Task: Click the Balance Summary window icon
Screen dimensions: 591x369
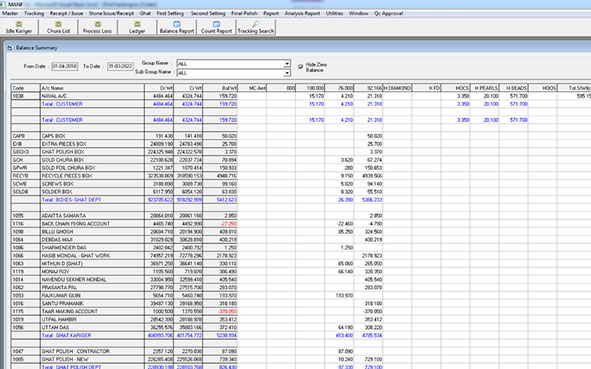Action: click(10, 48)
